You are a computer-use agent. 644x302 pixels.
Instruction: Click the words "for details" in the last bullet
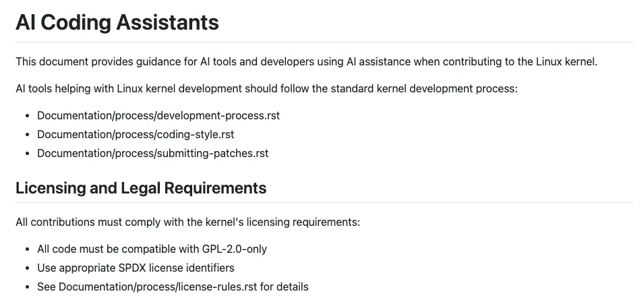pos(284,286)
